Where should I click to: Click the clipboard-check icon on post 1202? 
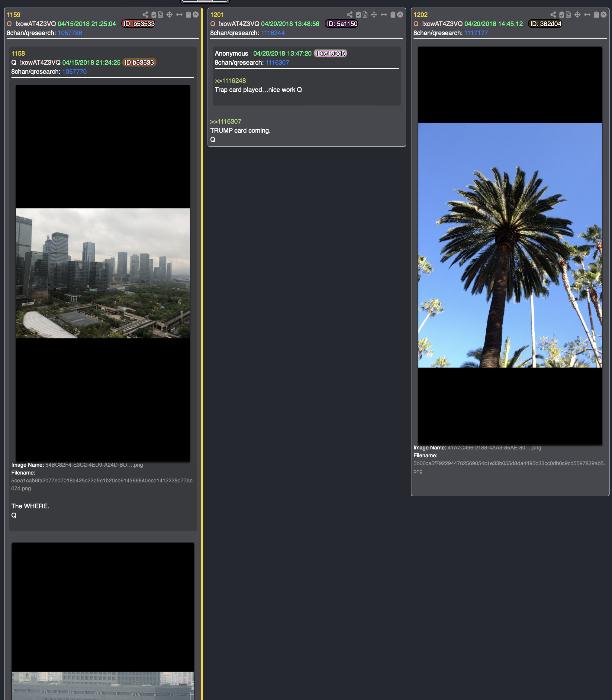pyautogui.click(x=562, y=15)
